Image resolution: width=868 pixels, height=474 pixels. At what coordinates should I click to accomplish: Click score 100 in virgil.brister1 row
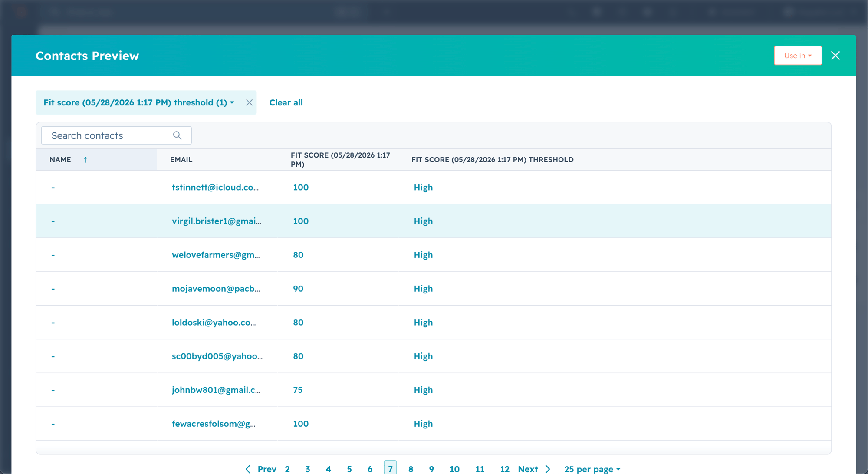[301, 221]
